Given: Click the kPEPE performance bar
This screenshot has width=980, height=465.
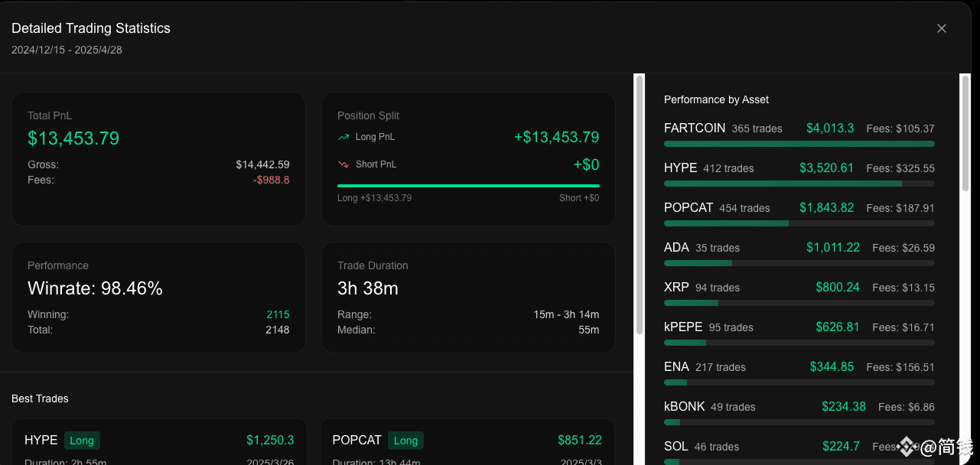Looking at the screenshot, I should point(799,343).
